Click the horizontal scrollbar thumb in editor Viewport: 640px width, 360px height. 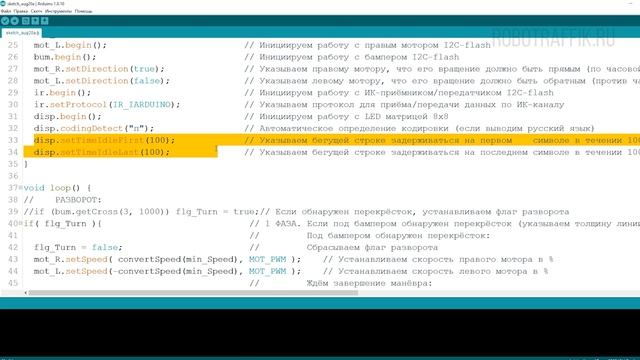tap(193, 293)
